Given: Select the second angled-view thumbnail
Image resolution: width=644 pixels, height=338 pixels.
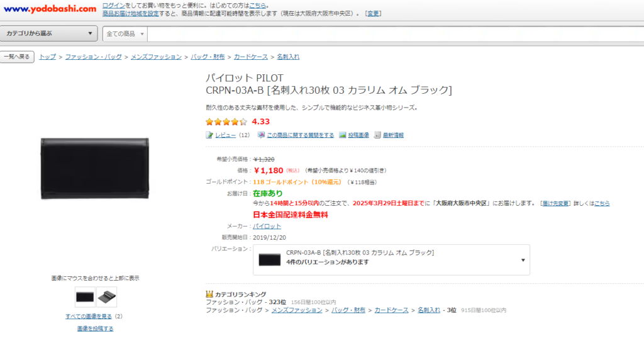Looking at the screenshot, I should (107, 297).
